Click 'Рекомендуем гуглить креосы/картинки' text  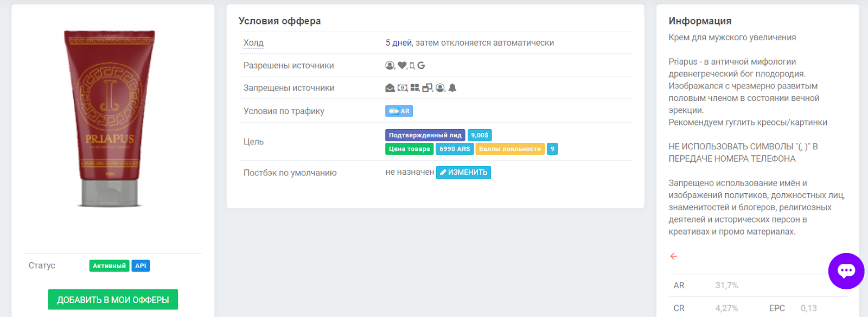pyautogui.click(x=748, y=123)
